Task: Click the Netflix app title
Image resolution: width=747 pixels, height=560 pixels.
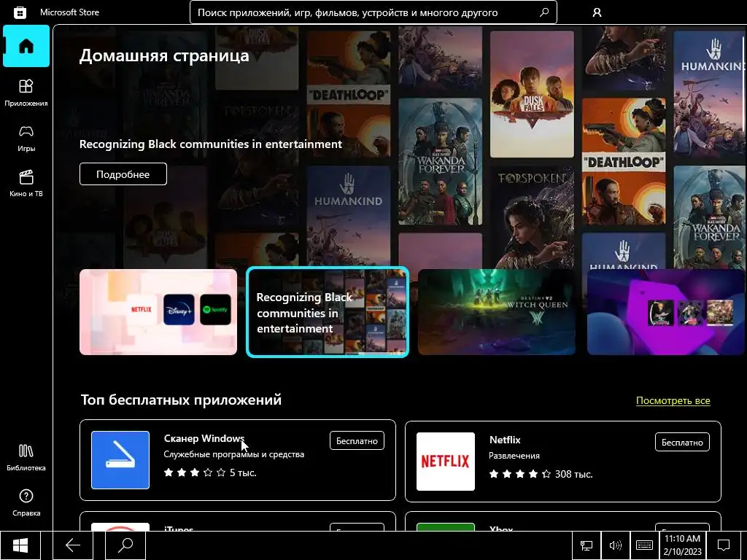Action: 505,440
